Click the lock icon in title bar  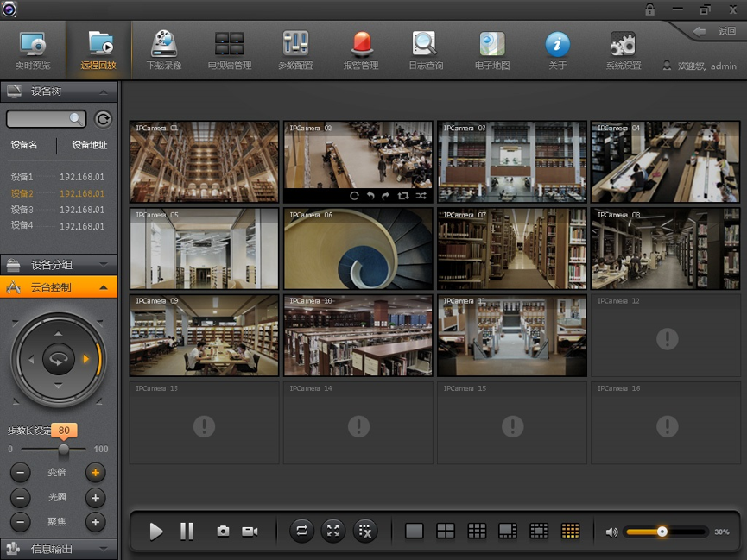(649, 9)
